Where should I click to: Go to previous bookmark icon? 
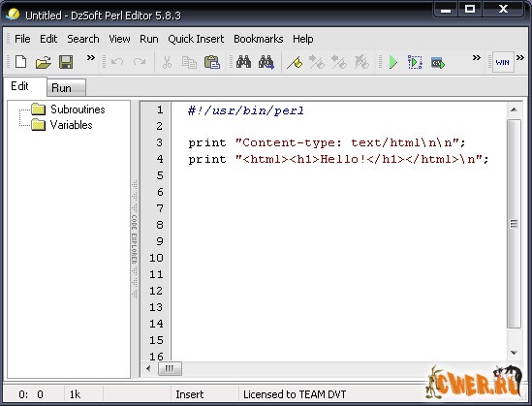pos(338,62)
